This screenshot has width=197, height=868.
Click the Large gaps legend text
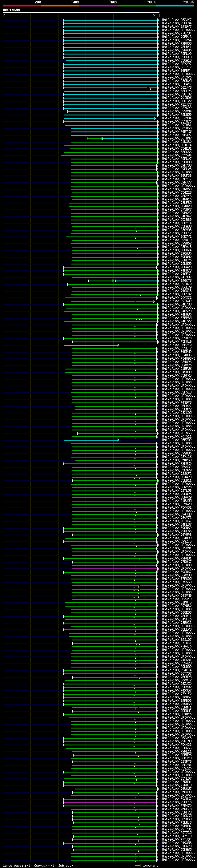point(38,865)
